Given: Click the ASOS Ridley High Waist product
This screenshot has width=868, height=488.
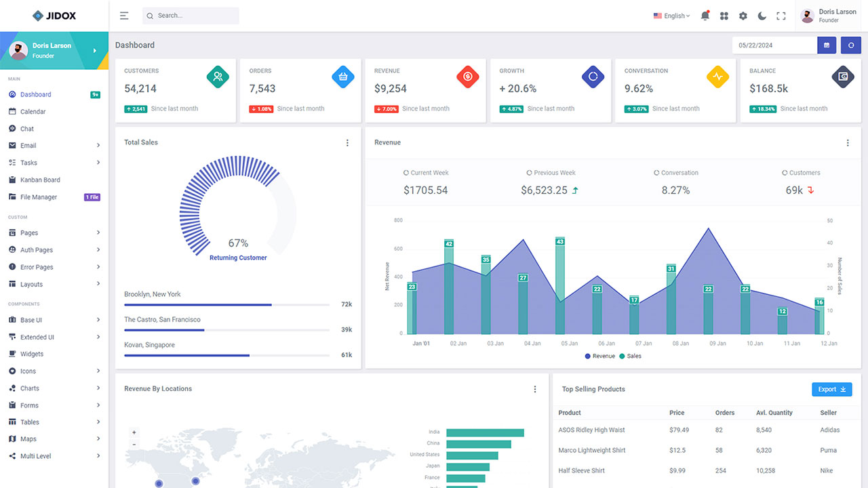Looking at the screenshot, I should 591,430.
